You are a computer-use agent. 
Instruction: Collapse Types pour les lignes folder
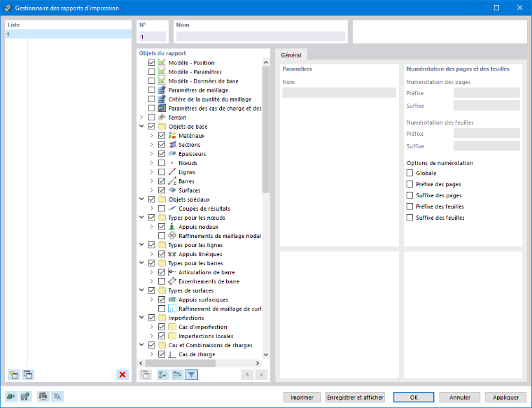coord(142,244)
